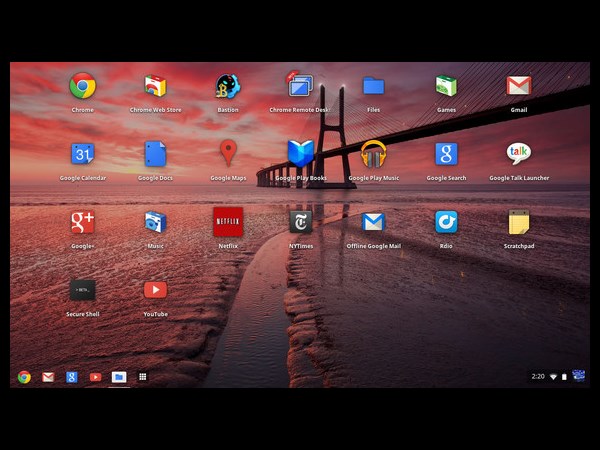
Task: Open the status tray showing clock 2:20
Action: [556, 377]
